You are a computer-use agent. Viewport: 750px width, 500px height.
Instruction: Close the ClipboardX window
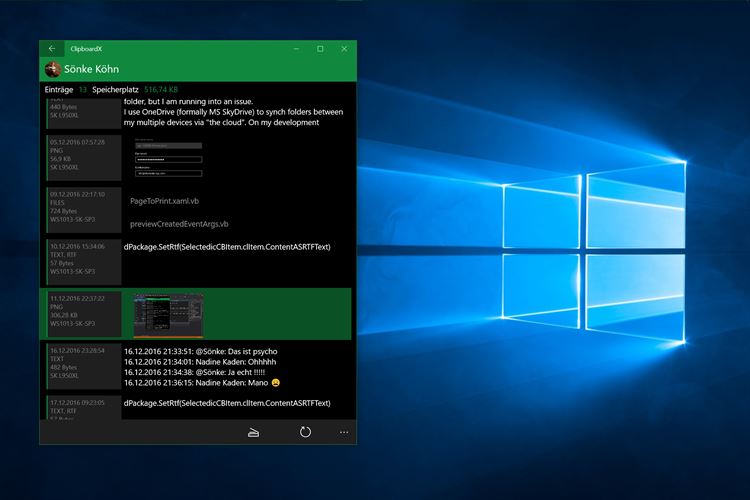[344, 49]
